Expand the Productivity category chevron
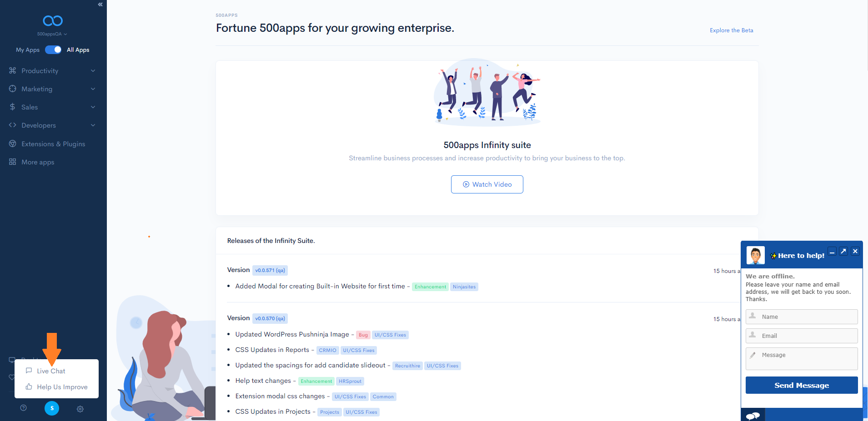 click(93, 70)
